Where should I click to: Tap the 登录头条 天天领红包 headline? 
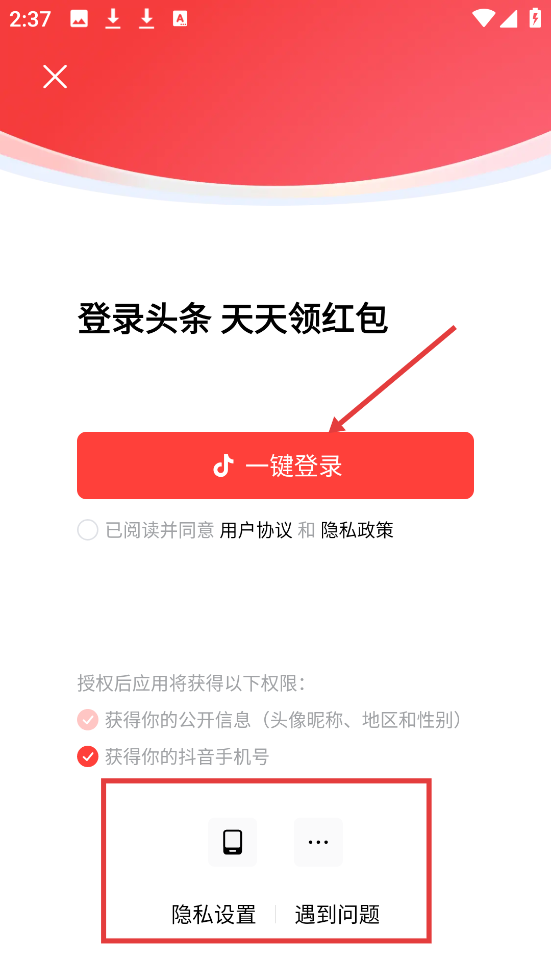tap(233, 318)
